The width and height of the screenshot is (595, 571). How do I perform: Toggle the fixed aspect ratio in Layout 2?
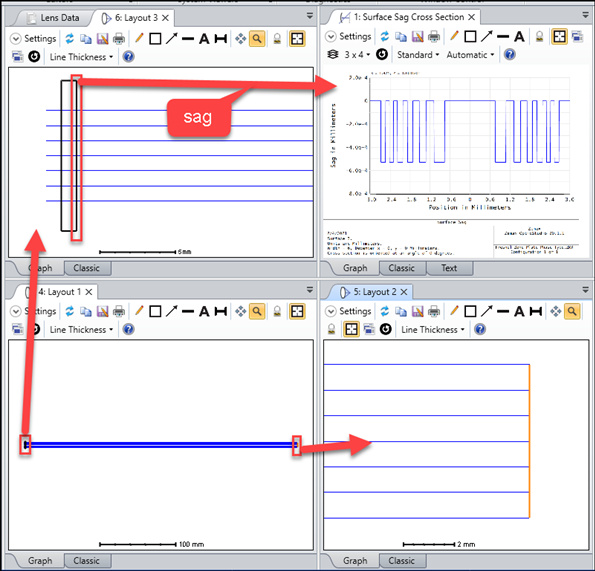point(351,329)
